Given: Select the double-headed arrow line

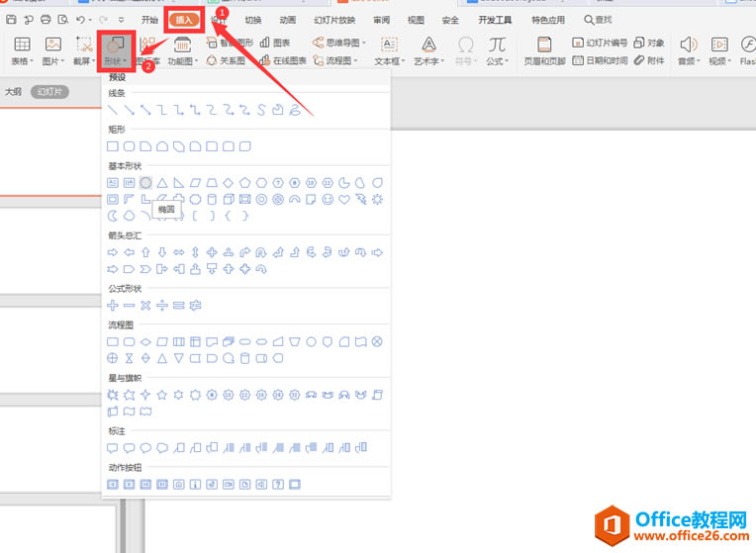Looking at the screenshot, I should click(145, 110).
